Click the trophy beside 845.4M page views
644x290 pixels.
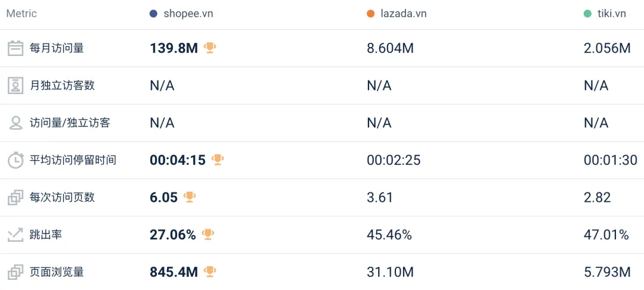tap(210, 272)
